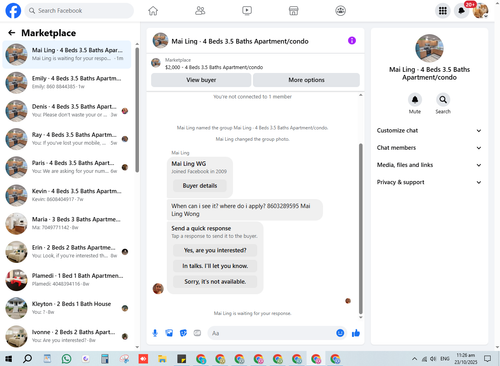Open the account profile picture menu
Viewport: 500px width, 366px height.
[481, 11]
